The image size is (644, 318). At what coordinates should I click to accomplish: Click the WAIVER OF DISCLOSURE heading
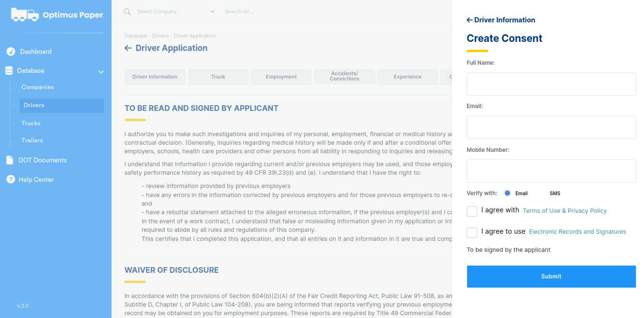(x=172, y=270)
